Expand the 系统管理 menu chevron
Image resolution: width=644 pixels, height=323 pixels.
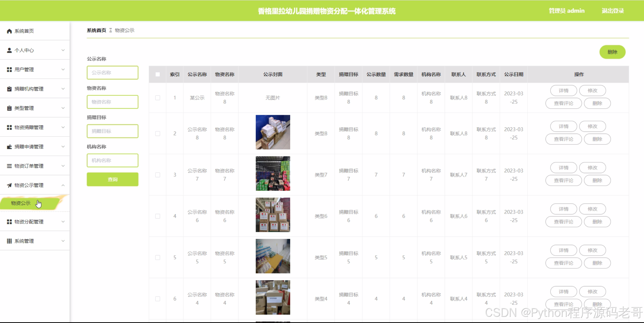(63, 241)
